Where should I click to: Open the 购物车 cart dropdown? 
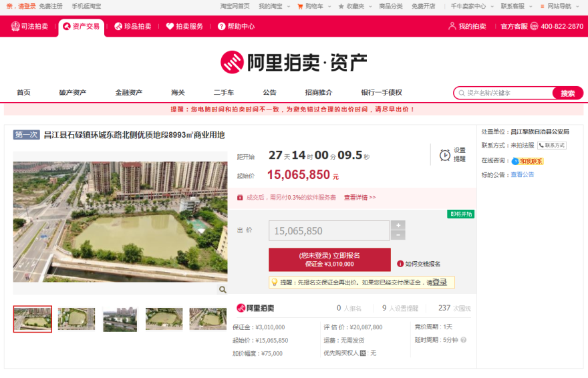[x=314, y=6]
